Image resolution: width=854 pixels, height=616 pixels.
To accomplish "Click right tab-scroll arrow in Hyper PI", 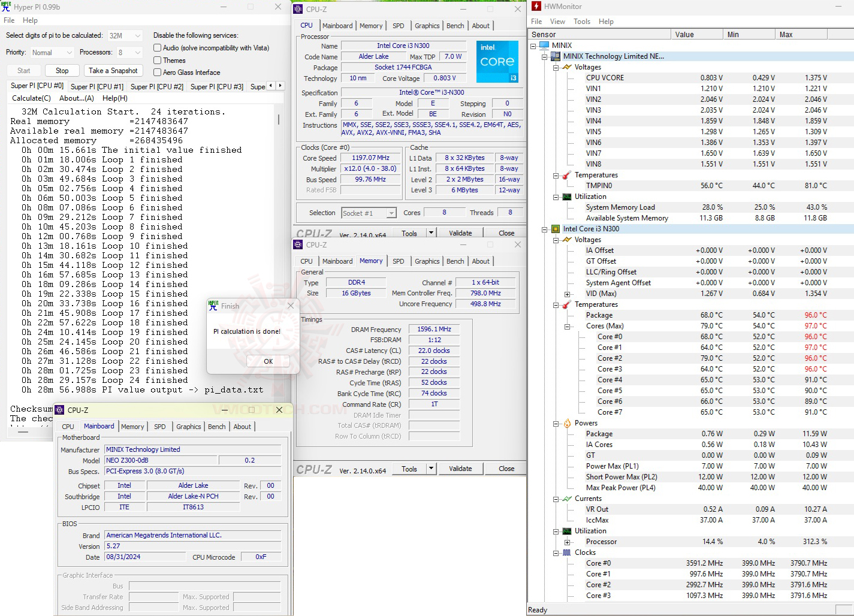I will pyautogui.click(x=280, y=86).
